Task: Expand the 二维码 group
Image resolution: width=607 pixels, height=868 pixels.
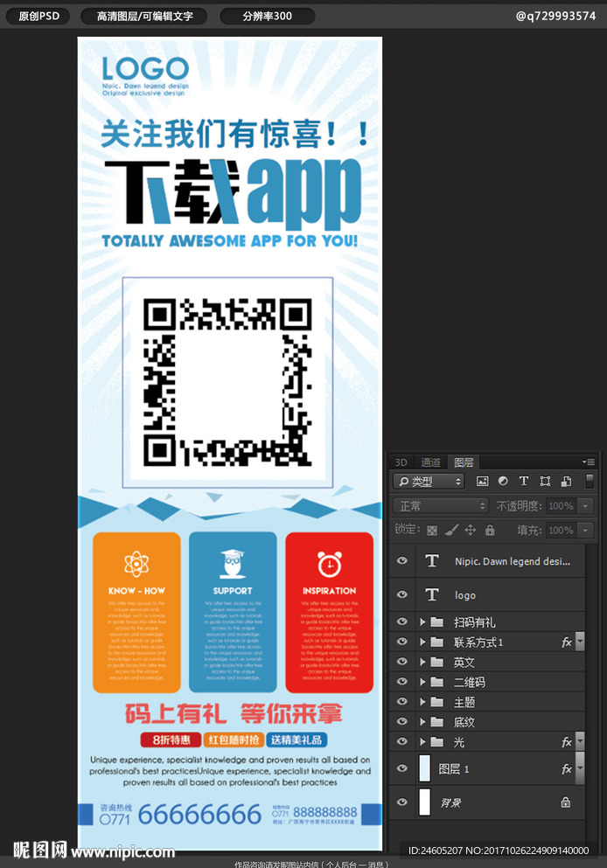Action: pos(422,682)
